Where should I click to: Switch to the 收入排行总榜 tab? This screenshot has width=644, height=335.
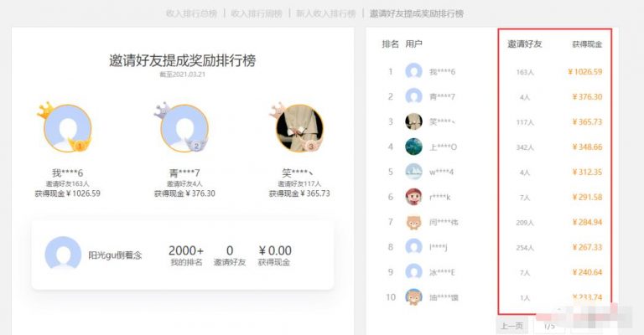tap(191, 13)
